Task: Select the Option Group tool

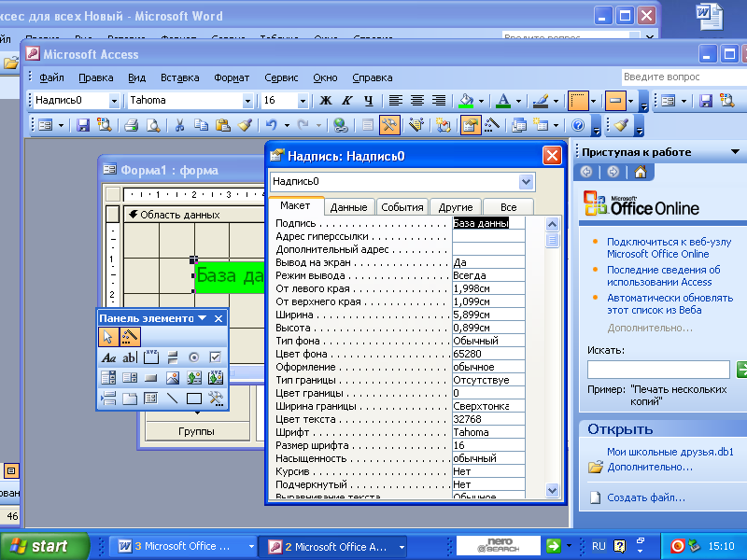Action: tap(151, 357)
